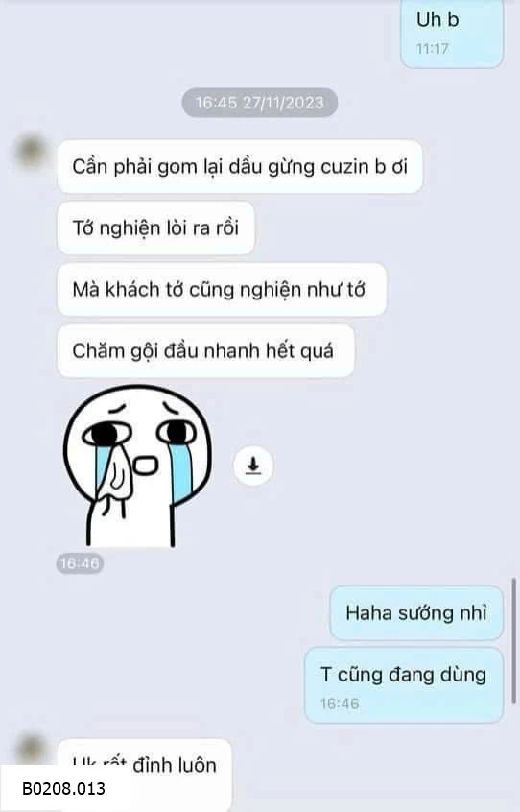Image resolution: width=520 pixels, height=812 pixels.
Task: Select message 'Mà khách tớ cũng nghiện như tớ'
Action: pos(222,290)
